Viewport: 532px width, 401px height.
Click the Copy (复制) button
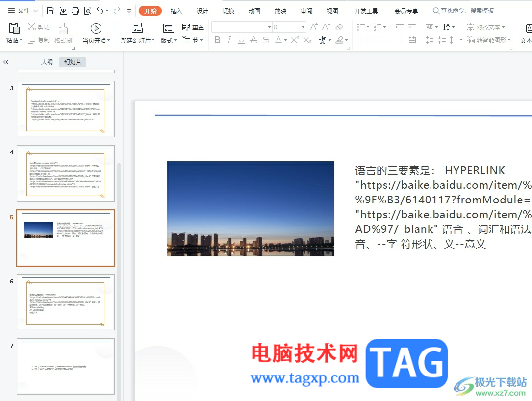point(39,40)
